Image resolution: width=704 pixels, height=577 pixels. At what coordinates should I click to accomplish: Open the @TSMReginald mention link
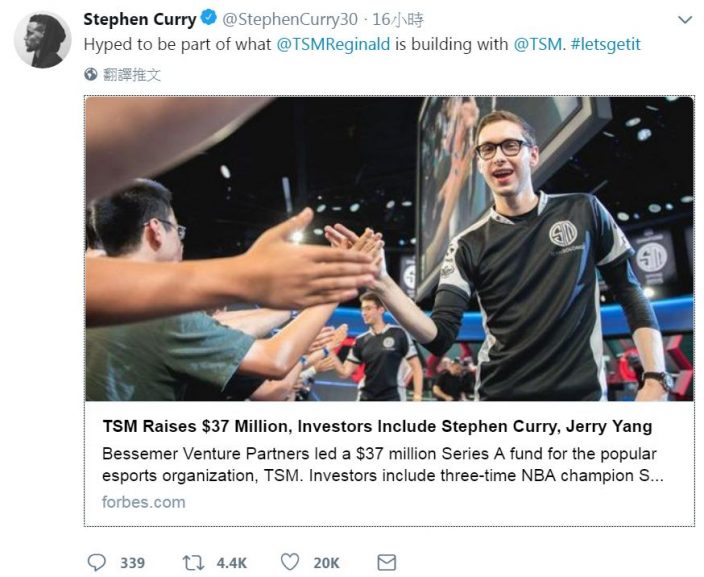[333, 44]
